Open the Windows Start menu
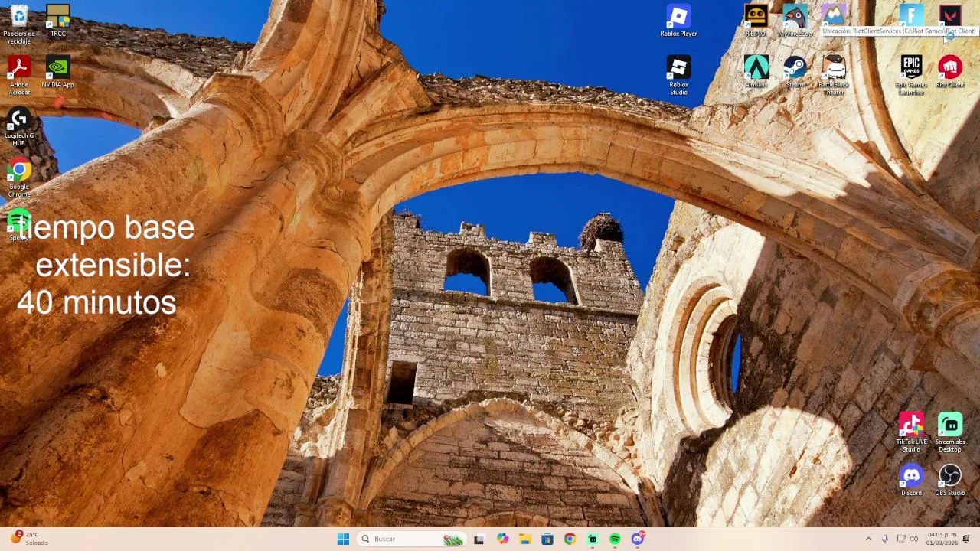This screenshot has height=551, width=980. (343, 539)
